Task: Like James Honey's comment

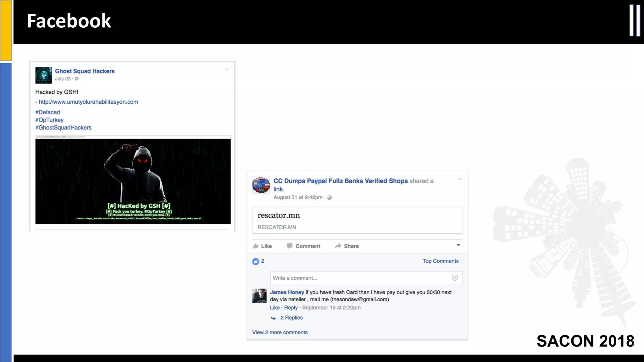Action: pyautogui.click(x=275, y=308)
